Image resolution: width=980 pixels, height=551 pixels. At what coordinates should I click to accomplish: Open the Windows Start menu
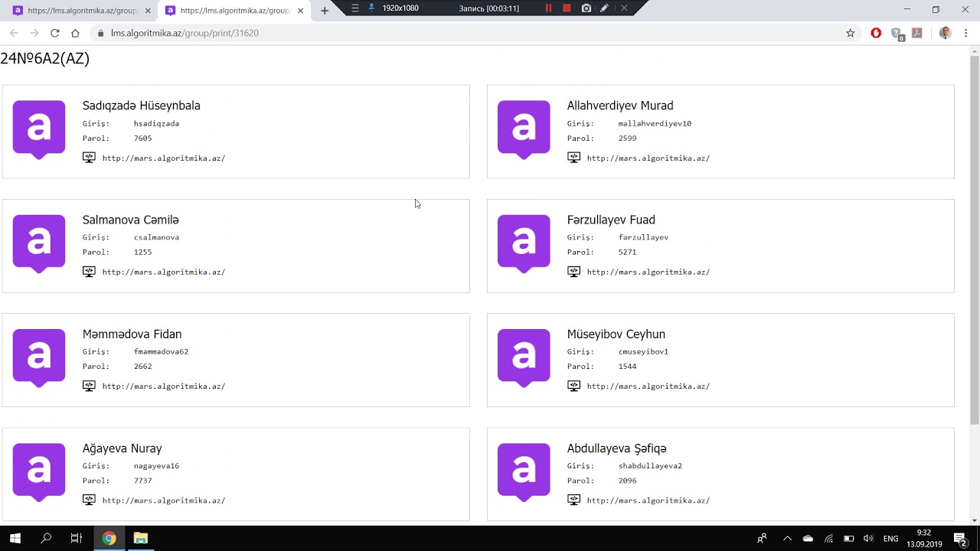pos(15,538)
